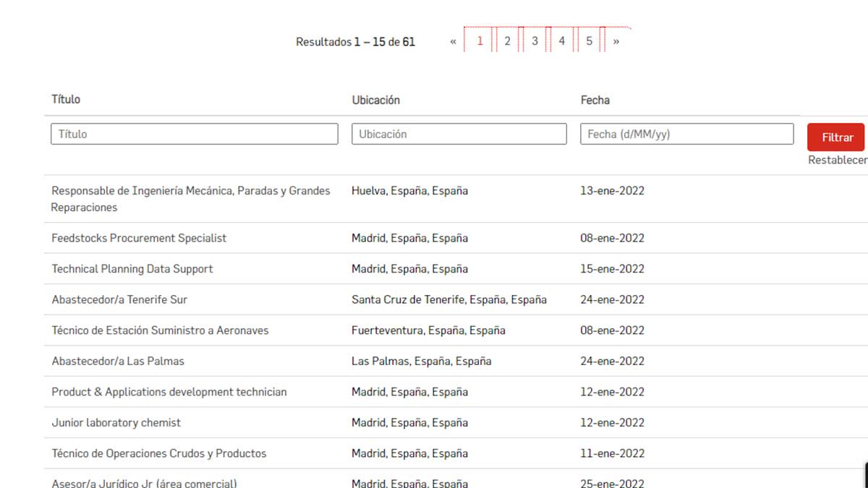View the Abastecedor/a Tenerife Sur posting
The width and height of the screenshot is (868, 488).
coord(119,299)
